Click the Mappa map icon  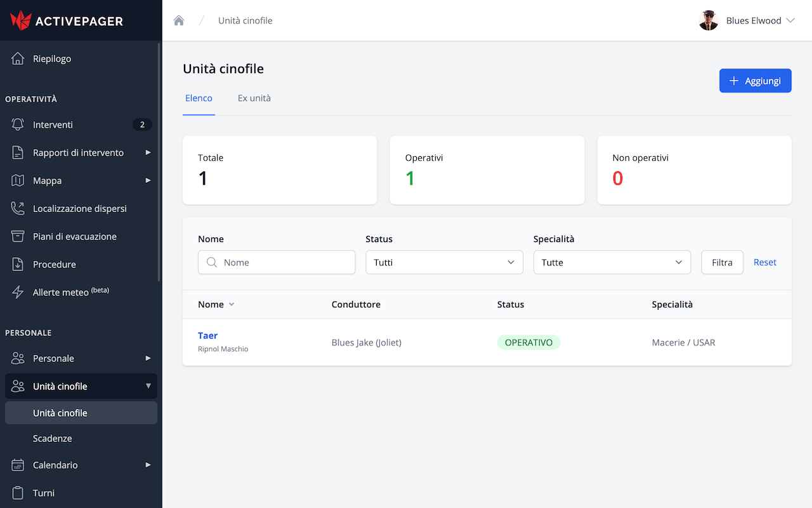point(18,180)
